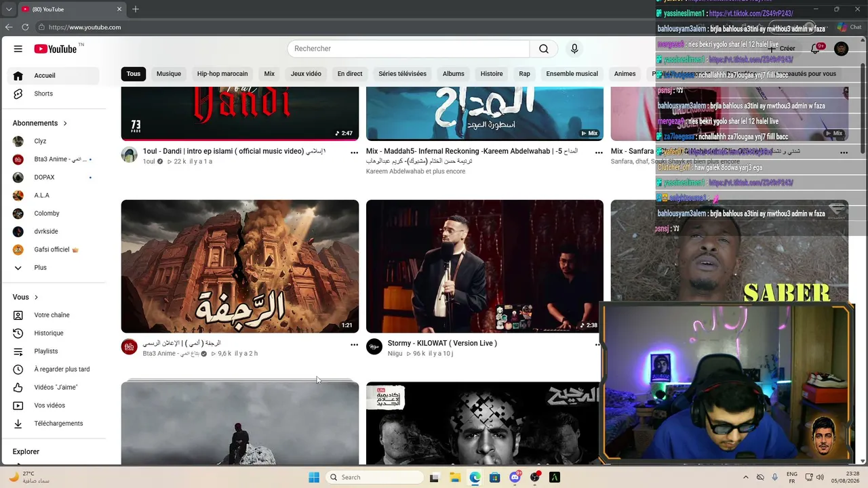Open the Maddah5 Infernal Reckoning mix thumbnail

tap(485, 114)
